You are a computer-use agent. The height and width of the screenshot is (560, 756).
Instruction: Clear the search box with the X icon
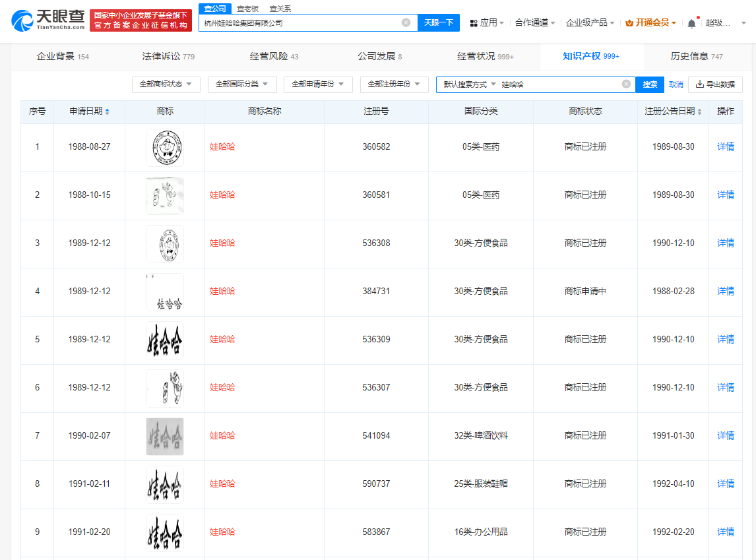click(406, 22)
